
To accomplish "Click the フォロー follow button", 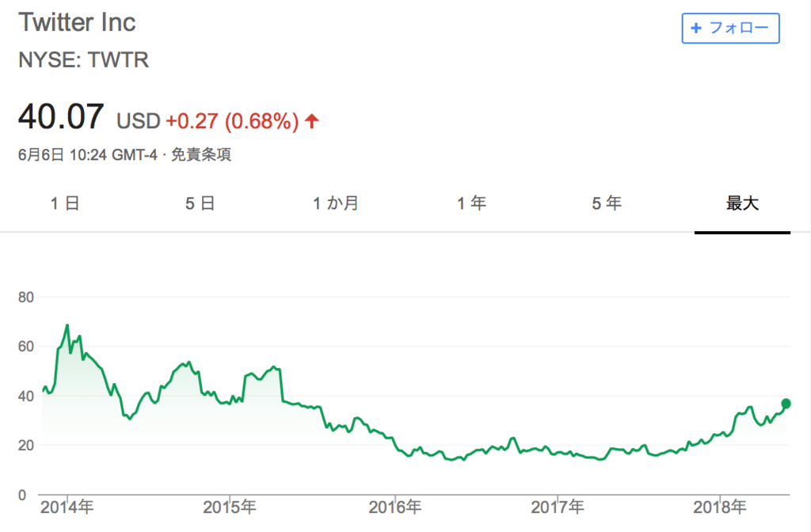I will coord(730,28).
